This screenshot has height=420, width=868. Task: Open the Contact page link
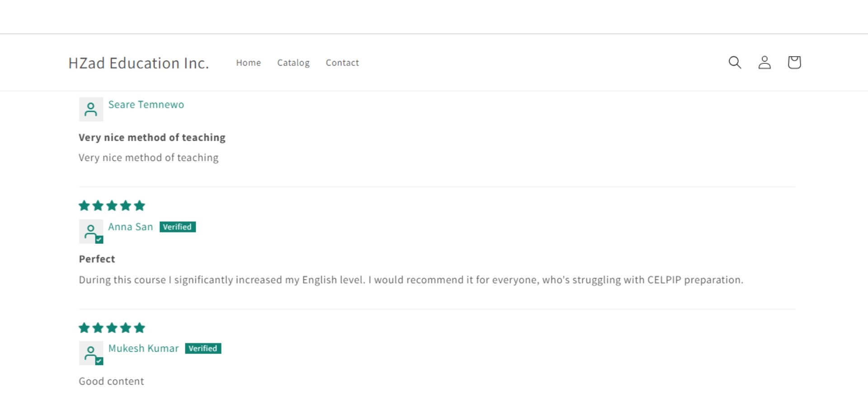tap(342, 63)
